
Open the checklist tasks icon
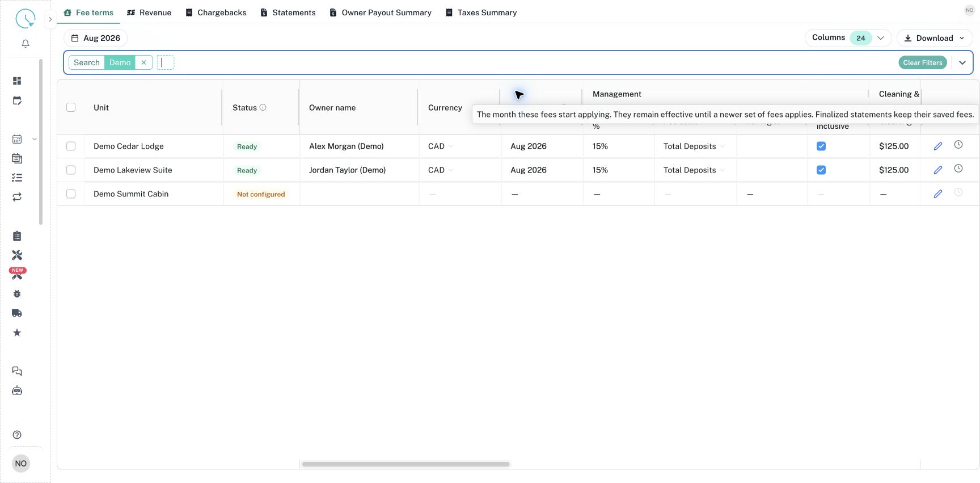point(17,178)
